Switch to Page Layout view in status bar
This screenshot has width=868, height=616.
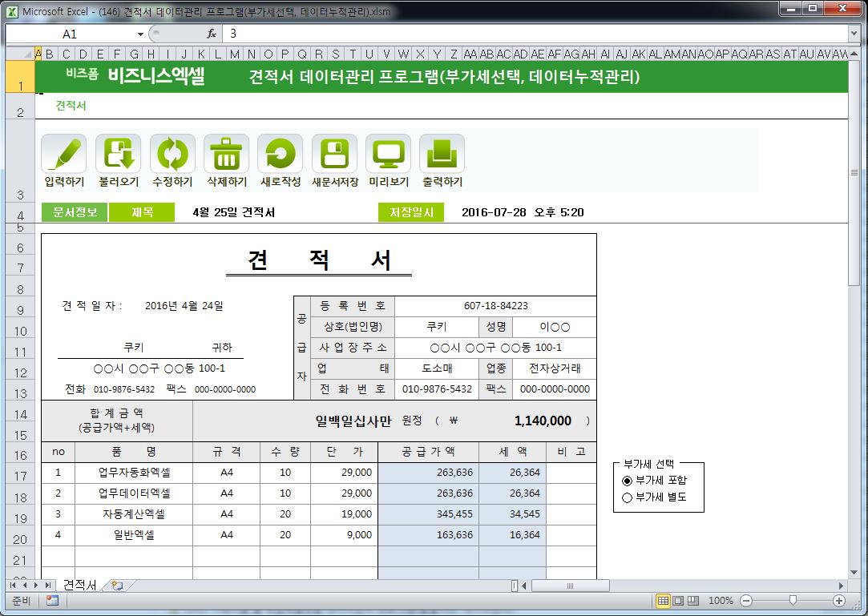678,601
